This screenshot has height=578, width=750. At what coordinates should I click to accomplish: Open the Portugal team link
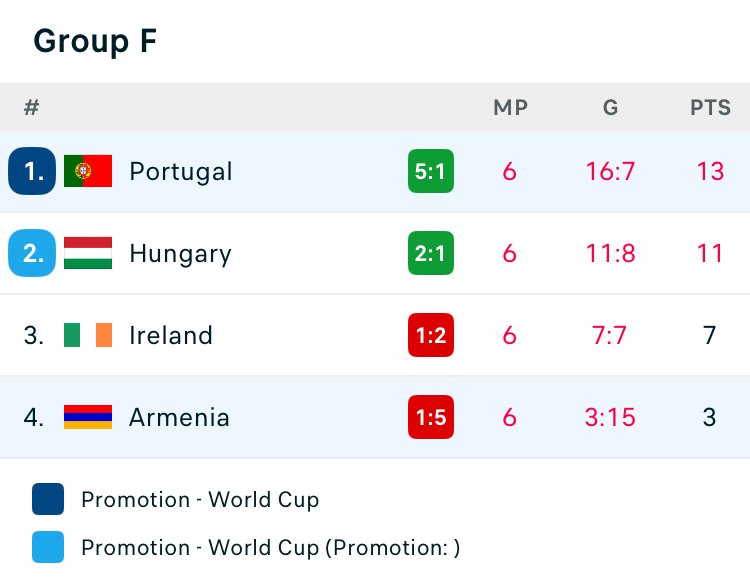(x=181, y=171)
